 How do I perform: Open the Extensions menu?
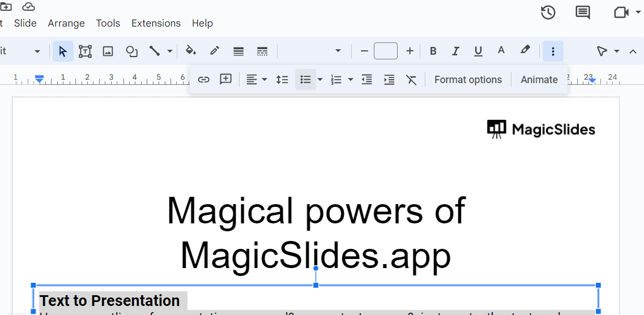pos(156,23)
